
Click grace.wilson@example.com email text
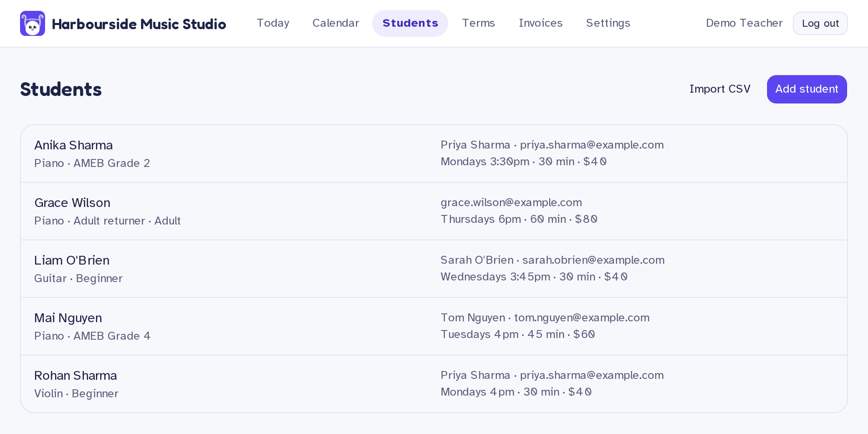(x=511, y=202)
